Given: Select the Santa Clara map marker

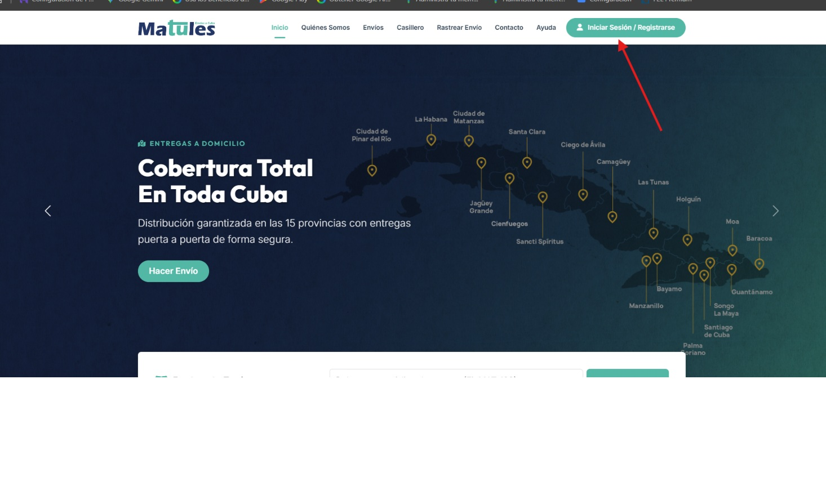Looking at the screenshot, I should pos(527,163).
